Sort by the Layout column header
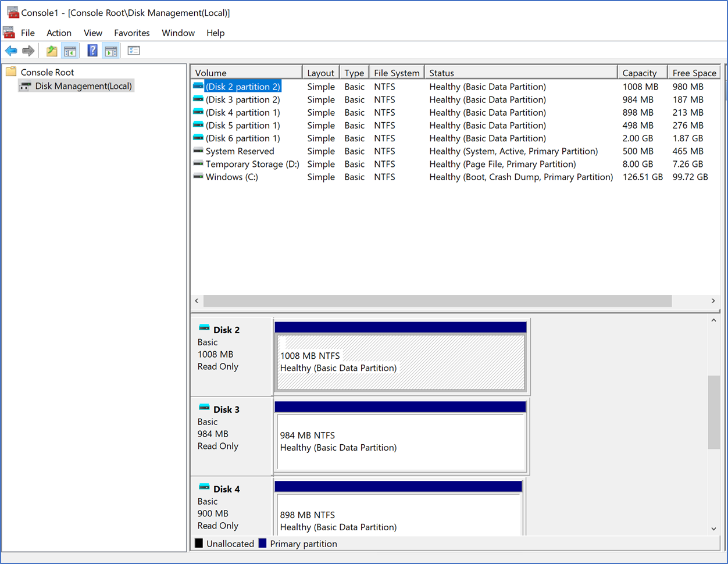 click(321, 73)
